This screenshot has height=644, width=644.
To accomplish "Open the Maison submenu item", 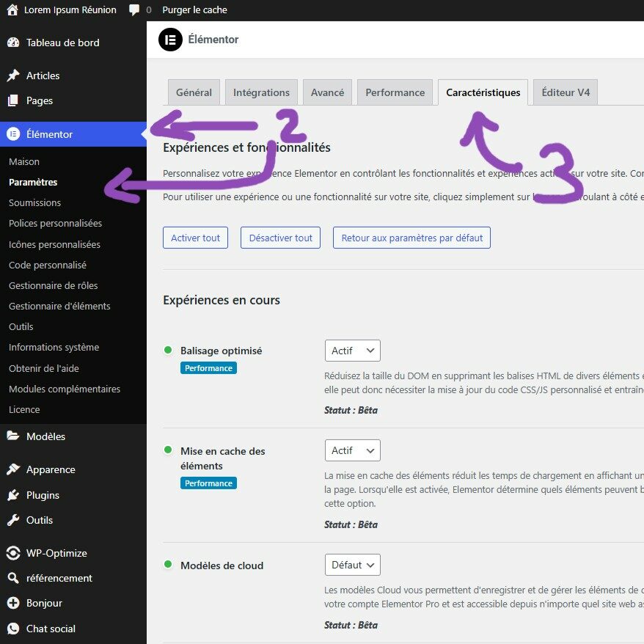I will tap(24, 161).
